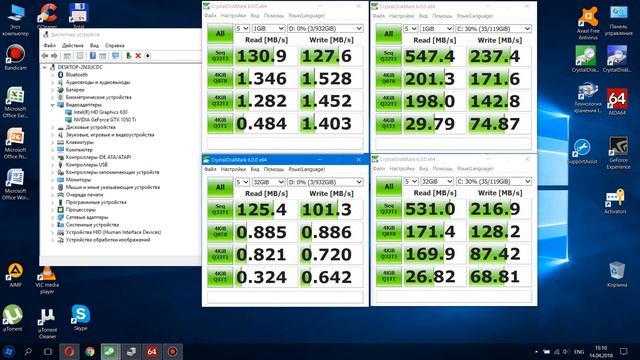Open Файл menu in Device Manager
The height and width of the screenshot is (360, 640).
tap(49, 45)
